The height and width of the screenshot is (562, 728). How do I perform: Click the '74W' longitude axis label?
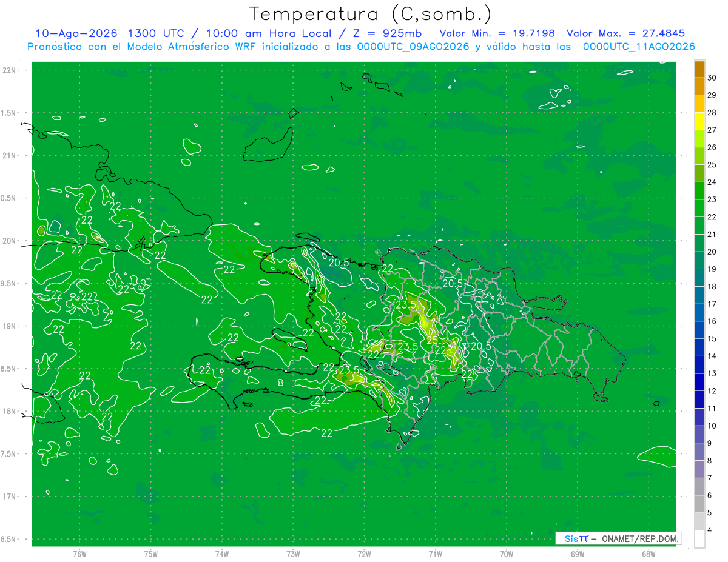[x=222, y=554]
